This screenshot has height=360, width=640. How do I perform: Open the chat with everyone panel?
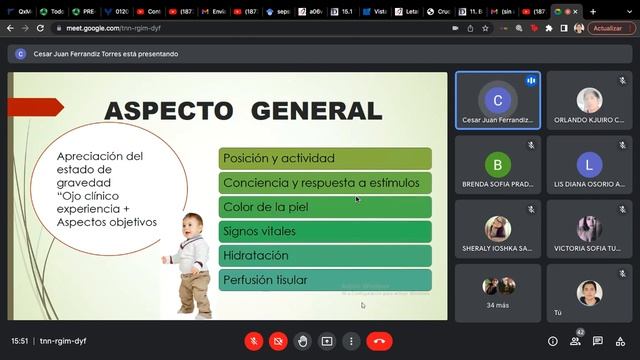click(598, 341)
